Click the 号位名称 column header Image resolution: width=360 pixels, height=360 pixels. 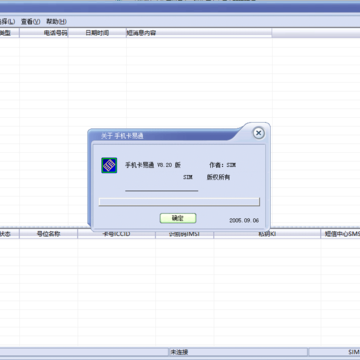click(x=48, y=234)
